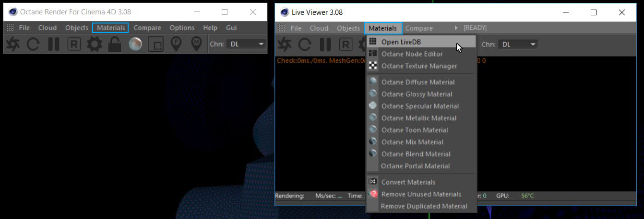Pause rendering in Octane Render window
This screenshot has width=644, height=219.
click(54, 44)
